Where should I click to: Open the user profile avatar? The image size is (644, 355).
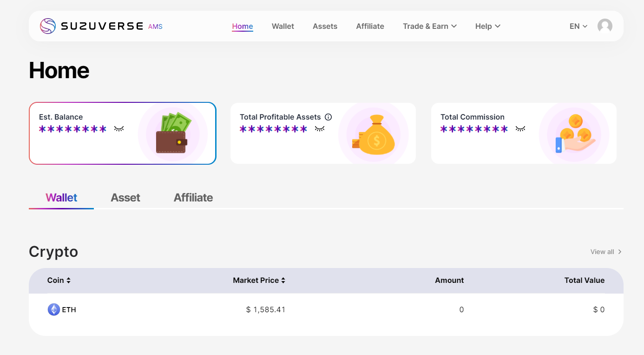pos(605,26)
